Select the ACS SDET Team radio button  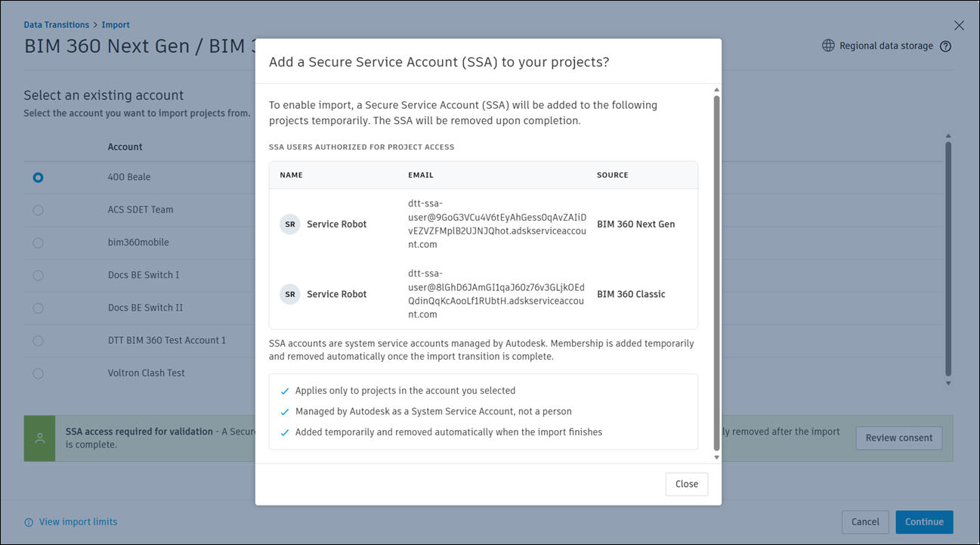(38, 210)
